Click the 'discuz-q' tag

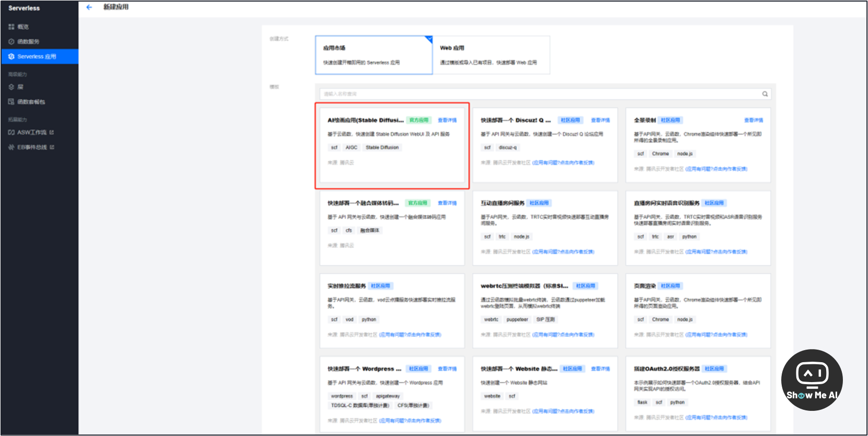(508, 148)
